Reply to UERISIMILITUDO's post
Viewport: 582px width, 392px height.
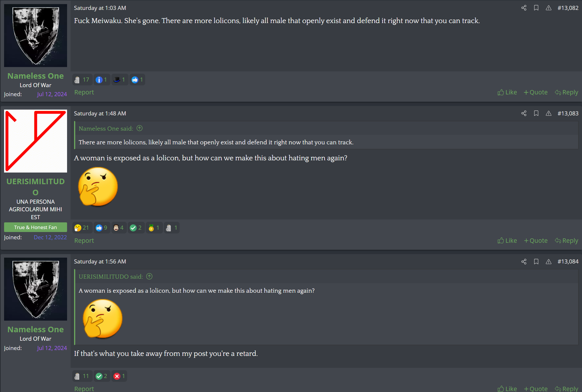pos(566,240)
